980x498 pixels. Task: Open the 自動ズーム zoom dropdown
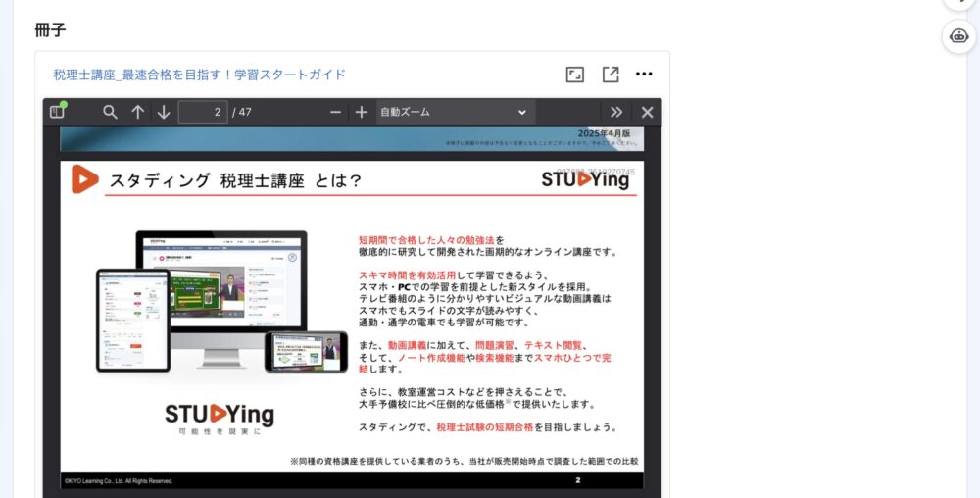455,112
